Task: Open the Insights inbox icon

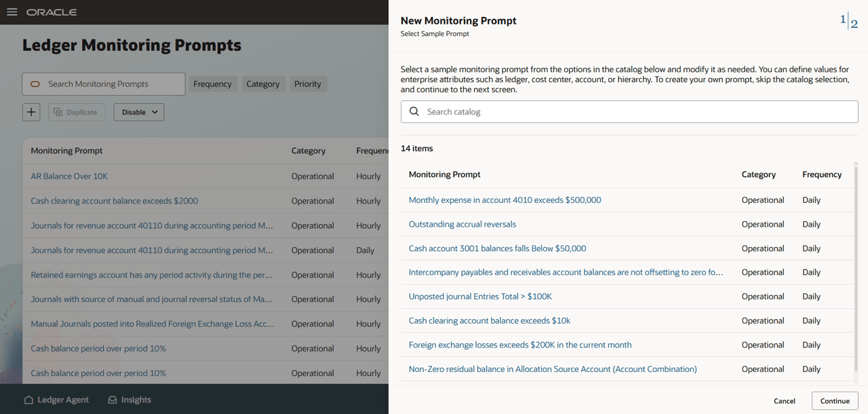Action: click(x=112, y=400)
